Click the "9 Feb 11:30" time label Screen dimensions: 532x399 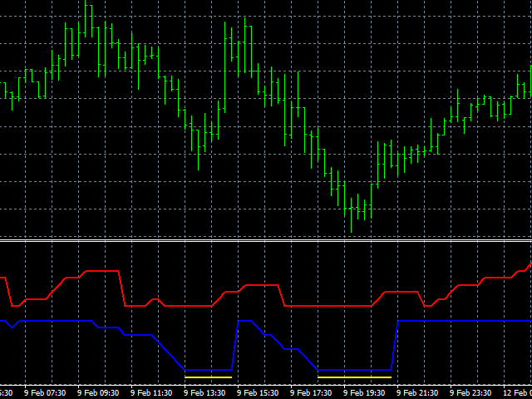(151, 392)
